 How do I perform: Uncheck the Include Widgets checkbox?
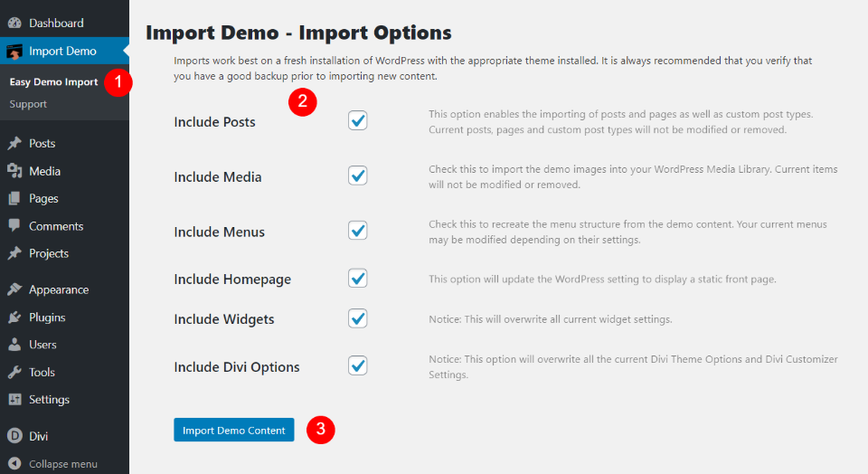pos(358,318)
